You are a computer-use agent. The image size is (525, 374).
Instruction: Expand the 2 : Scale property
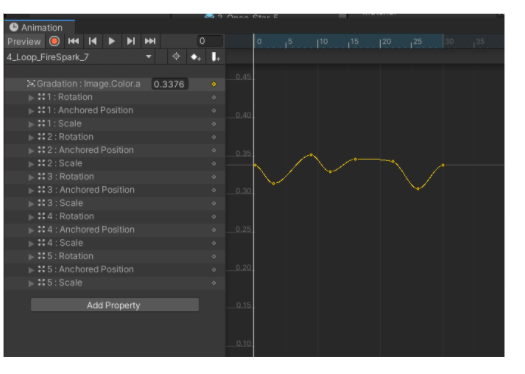(31, 164)
